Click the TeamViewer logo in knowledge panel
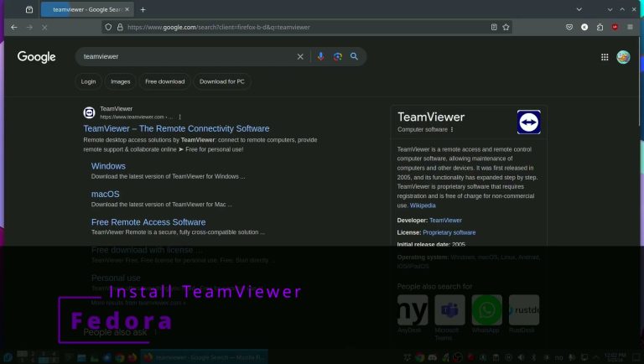The height and width of the screenshot is (364, 644). coord(528,122)
